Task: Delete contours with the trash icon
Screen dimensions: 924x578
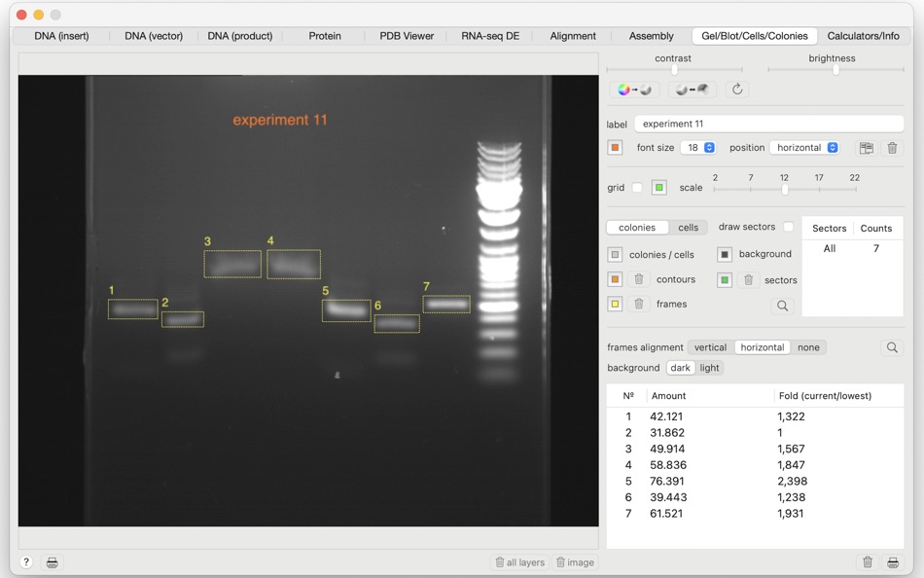Action: [x=639, y=279]
